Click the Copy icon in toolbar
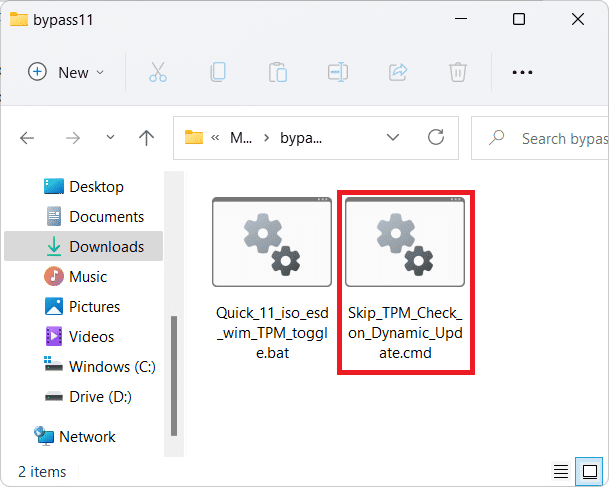Viewport: 609px width, 487px height. click(218, 72)
